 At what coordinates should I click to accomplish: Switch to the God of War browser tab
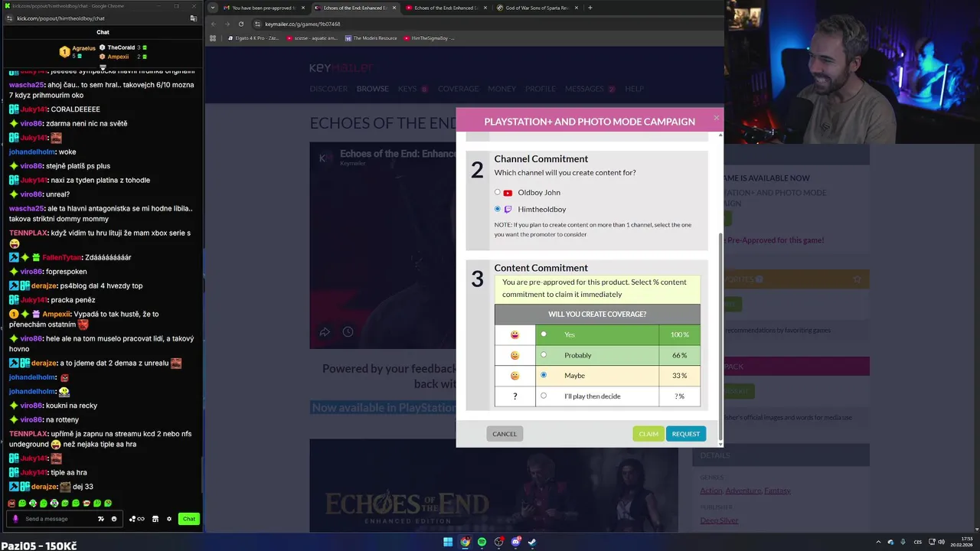click(537, 8)
